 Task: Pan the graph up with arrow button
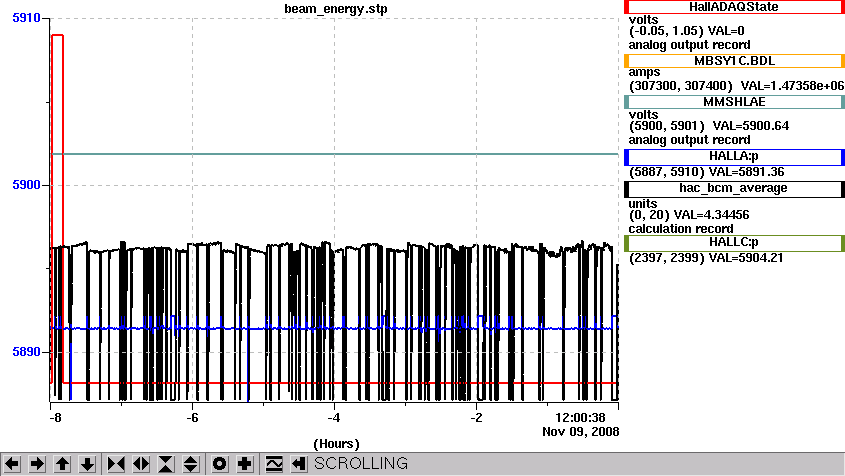click(62, 464)
